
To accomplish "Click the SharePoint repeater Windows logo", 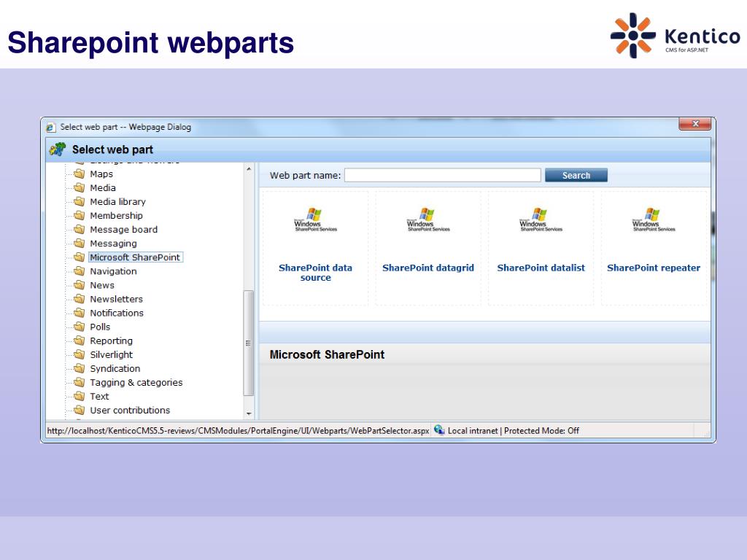I will (x=654, y=219).
